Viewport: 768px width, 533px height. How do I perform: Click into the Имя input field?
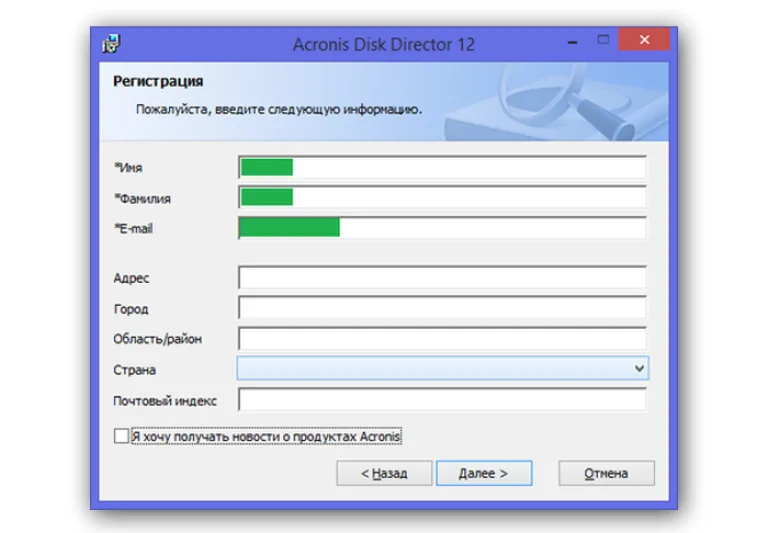pyautogui.click(x=442, y=168)
